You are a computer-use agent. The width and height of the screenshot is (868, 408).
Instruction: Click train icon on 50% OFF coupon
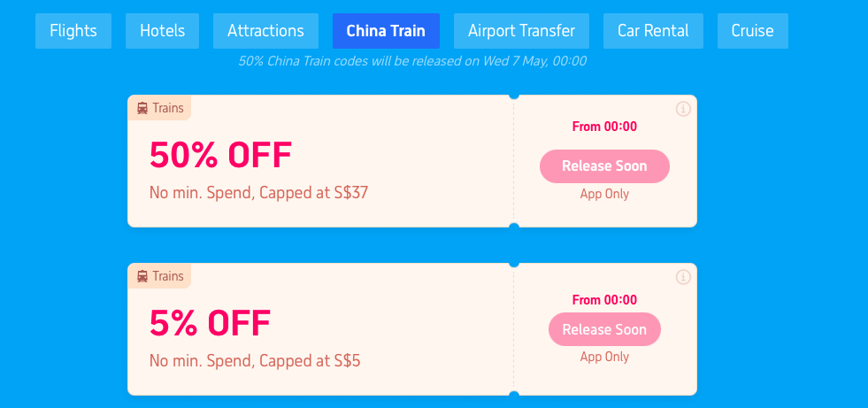point(142,108)
